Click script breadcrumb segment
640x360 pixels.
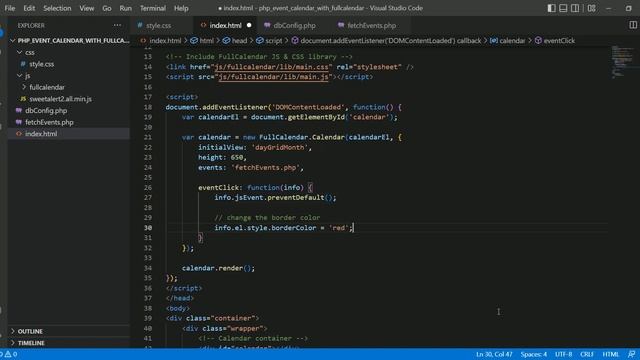click(269, 40)
